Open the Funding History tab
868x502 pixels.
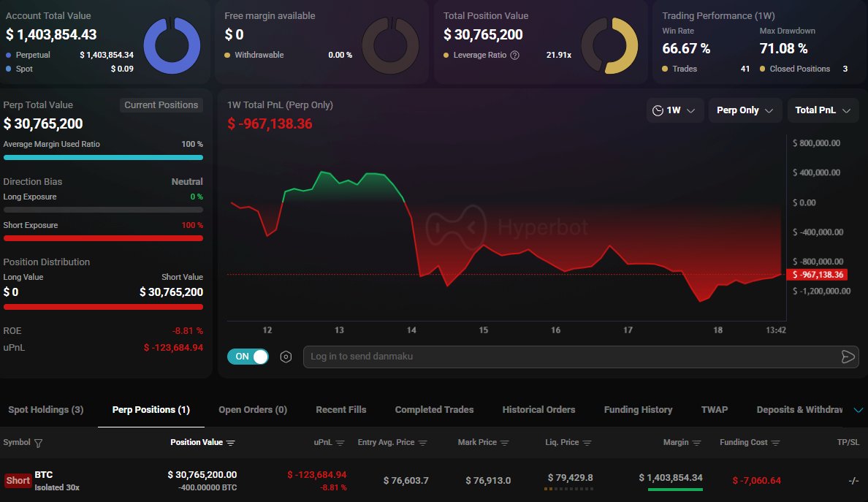pyautogui.click(x=638, y=410)
